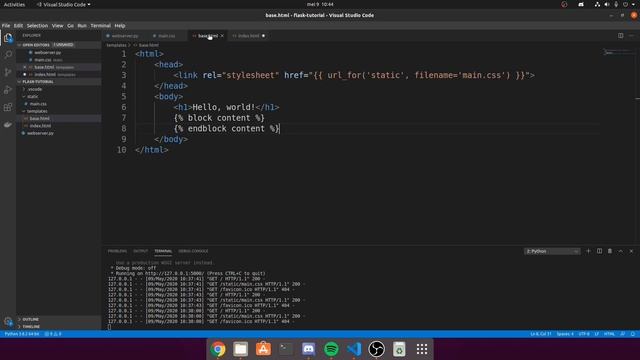This screenshot has height=360, width=640.
Task: Select the Python interpreter in the status bar
Action: coord(22,334)
